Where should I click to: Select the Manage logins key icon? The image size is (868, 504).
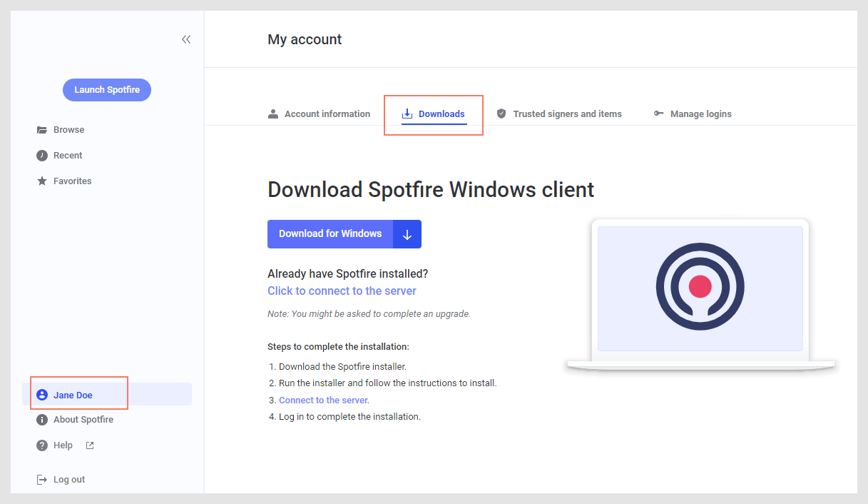tap(658, 113)
